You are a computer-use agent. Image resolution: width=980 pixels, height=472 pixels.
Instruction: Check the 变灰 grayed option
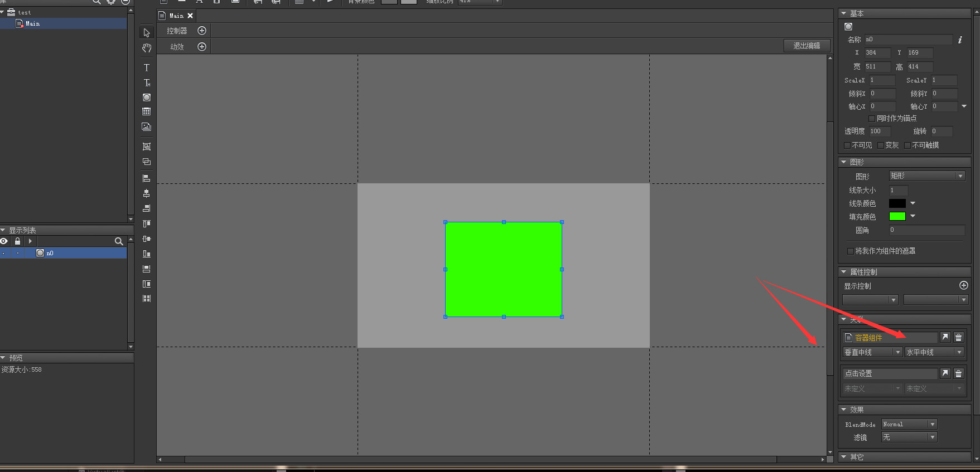coord(881,145)
